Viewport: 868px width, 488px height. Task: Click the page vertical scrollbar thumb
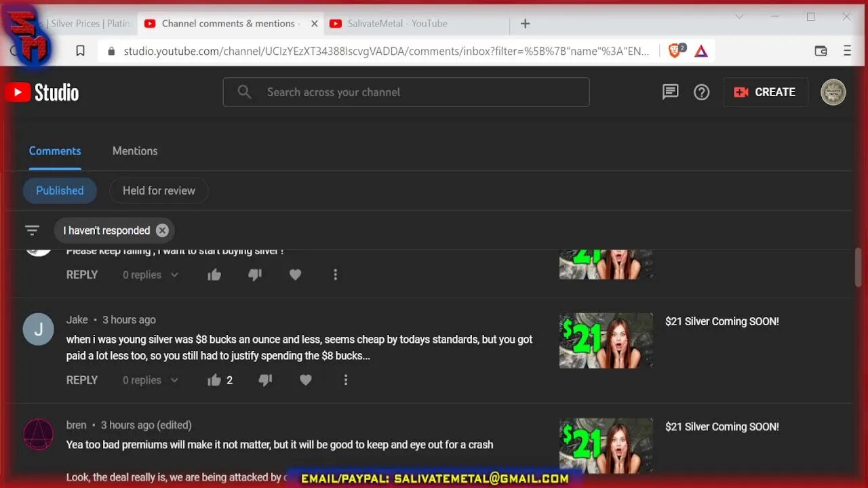pos(858,267)
